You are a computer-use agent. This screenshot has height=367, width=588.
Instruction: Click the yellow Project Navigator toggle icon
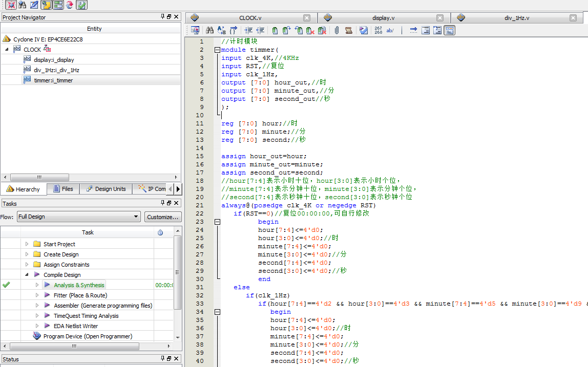point(47,5)
